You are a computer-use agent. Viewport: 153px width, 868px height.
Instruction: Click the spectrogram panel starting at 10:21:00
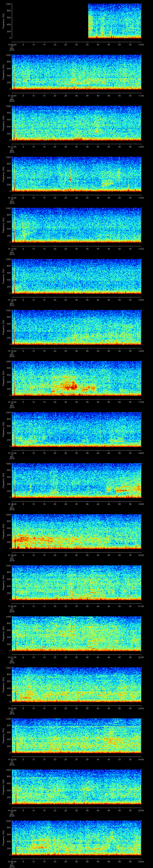77,634
